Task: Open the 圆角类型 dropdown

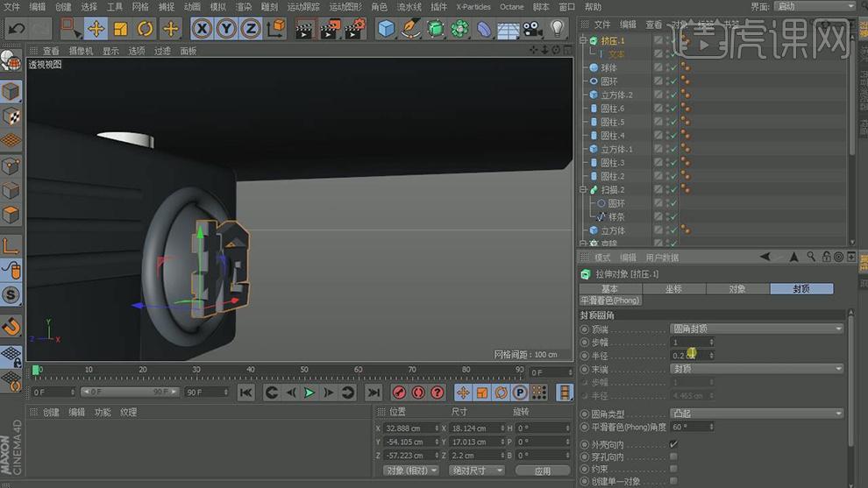Action: click(757, 414)
